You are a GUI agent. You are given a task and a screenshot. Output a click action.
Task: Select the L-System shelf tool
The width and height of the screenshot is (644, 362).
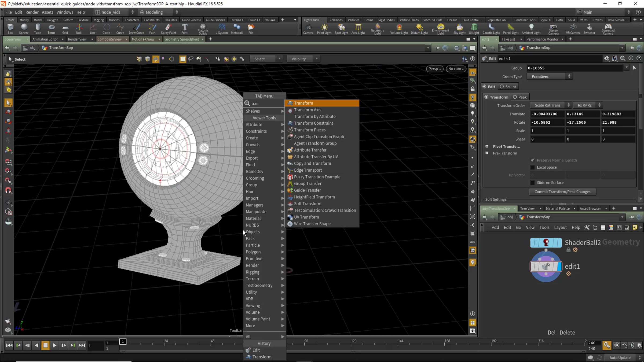(x=222, y=29)
